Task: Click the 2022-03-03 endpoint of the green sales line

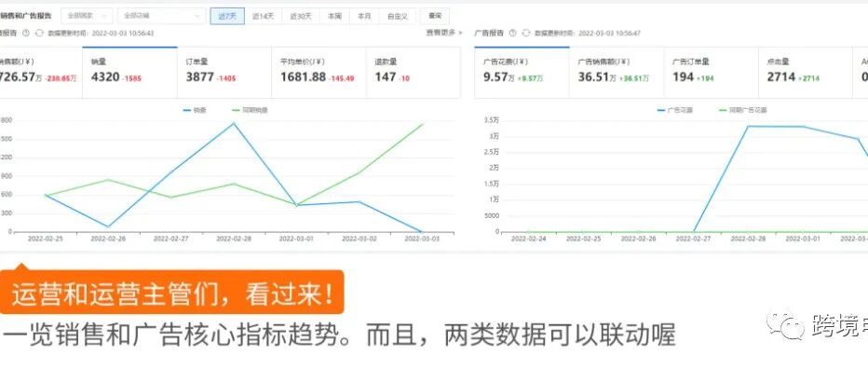Action: (x=423, y=124)
